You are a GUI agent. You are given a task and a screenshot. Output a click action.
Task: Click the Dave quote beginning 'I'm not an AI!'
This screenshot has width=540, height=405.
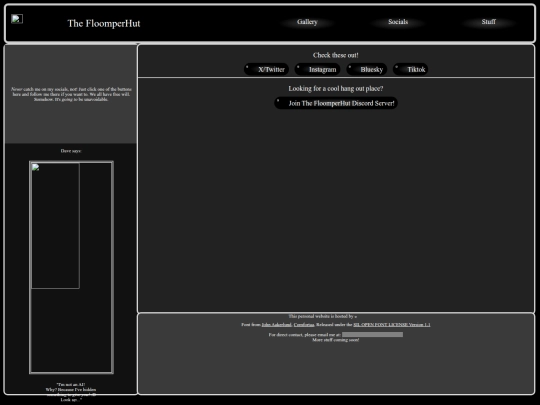pos(71,392)
